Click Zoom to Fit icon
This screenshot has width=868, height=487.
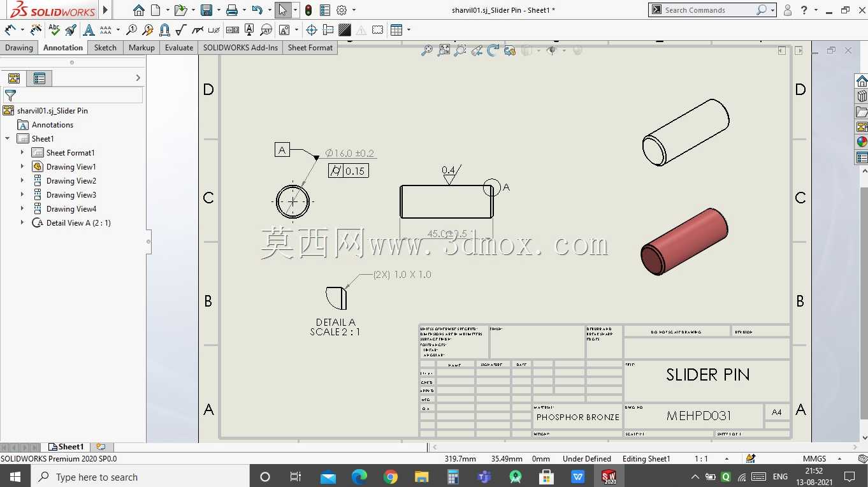[x=427, y=50]
